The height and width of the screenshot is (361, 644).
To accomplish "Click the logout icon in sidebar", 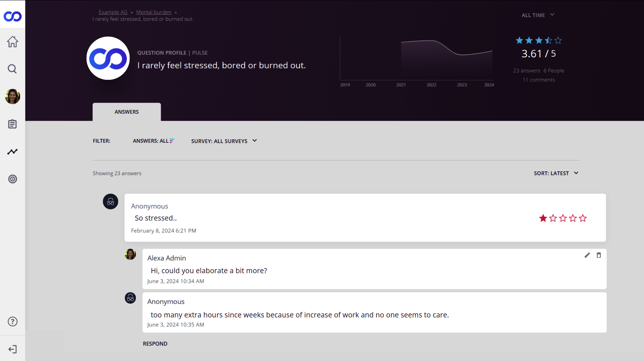I will [x=12, y=349].
